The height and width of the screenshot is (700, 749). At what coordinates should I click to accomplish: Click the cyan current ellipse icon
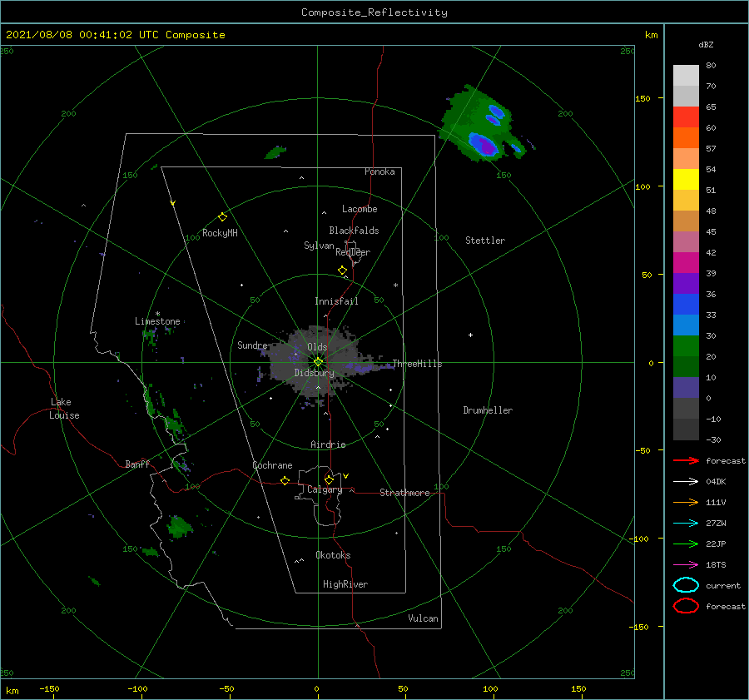[686, 585]
